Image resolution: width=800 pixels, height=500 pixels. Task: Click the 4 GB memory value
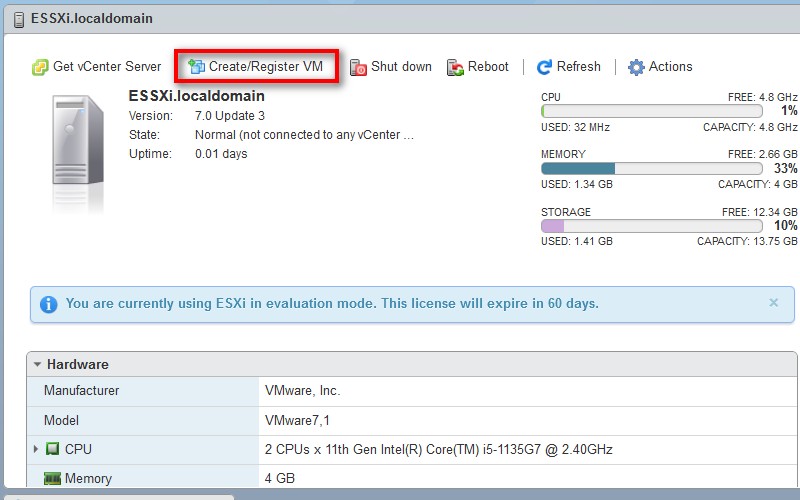pos(280,478)
